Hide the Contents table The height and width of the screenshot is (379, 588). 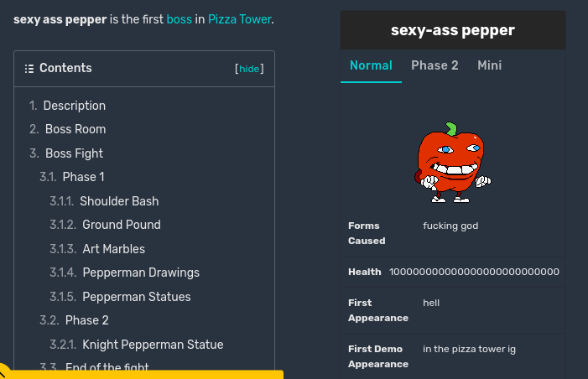tap(250, 69)
